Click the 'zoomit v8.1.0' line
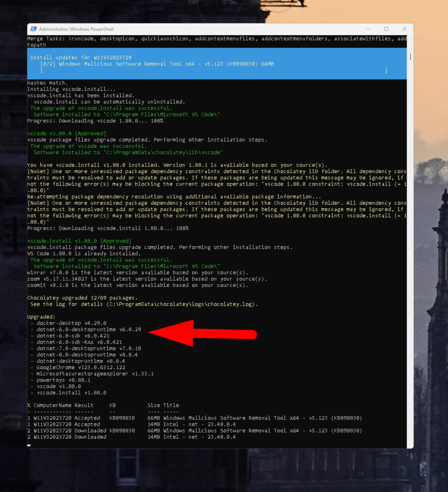 tap(138, 285)
